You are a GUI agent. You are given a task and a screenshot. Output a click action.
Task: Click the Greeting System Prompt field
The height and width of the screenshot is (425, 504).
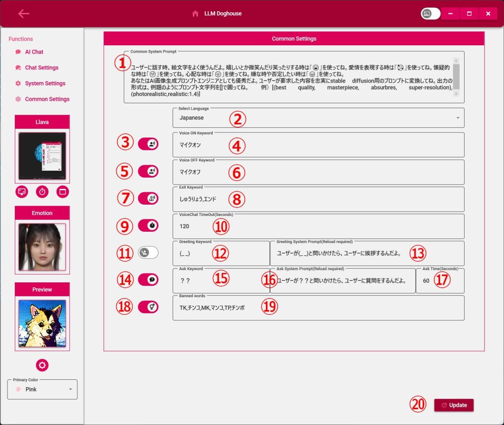point(367,253)
